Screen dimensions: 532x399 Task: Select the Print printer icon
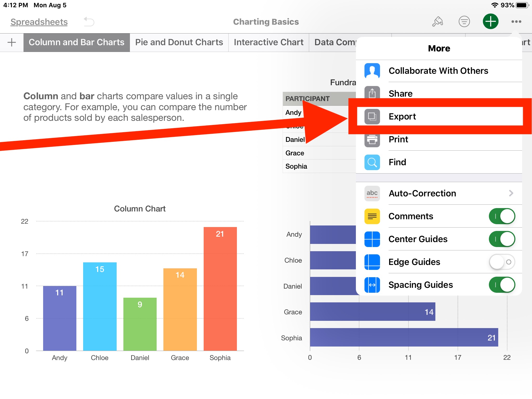(x=372, y=139)
